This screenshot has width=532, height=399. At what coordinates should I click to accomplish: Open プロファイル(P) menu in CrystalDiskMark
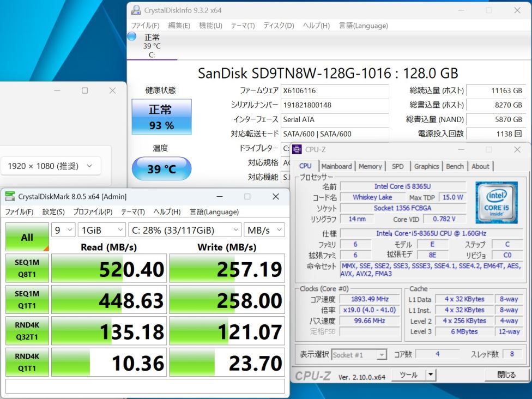pyautogui.click(x=93, y=212)
